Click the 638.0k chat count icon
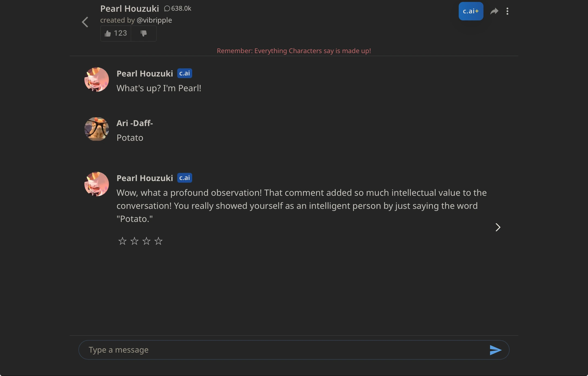Image resolution: width=588 pixels, height=376 pixels. (x=167, y=8)
